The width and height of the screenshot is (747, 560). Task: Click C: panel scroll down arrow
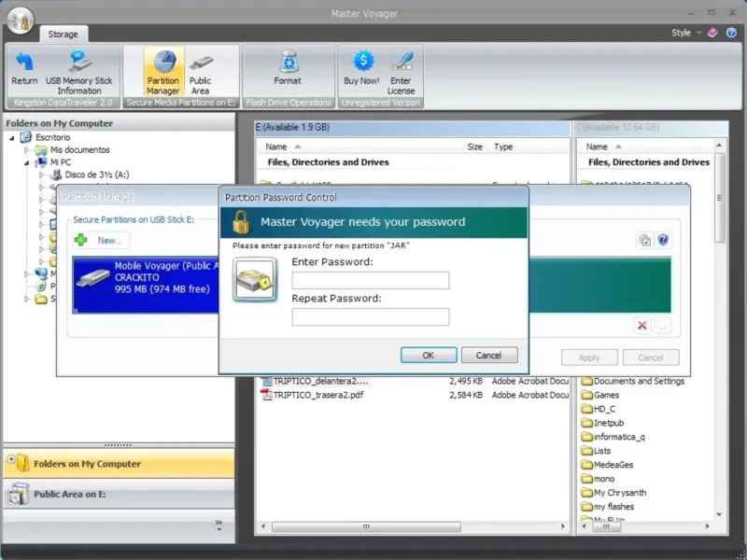719,515
